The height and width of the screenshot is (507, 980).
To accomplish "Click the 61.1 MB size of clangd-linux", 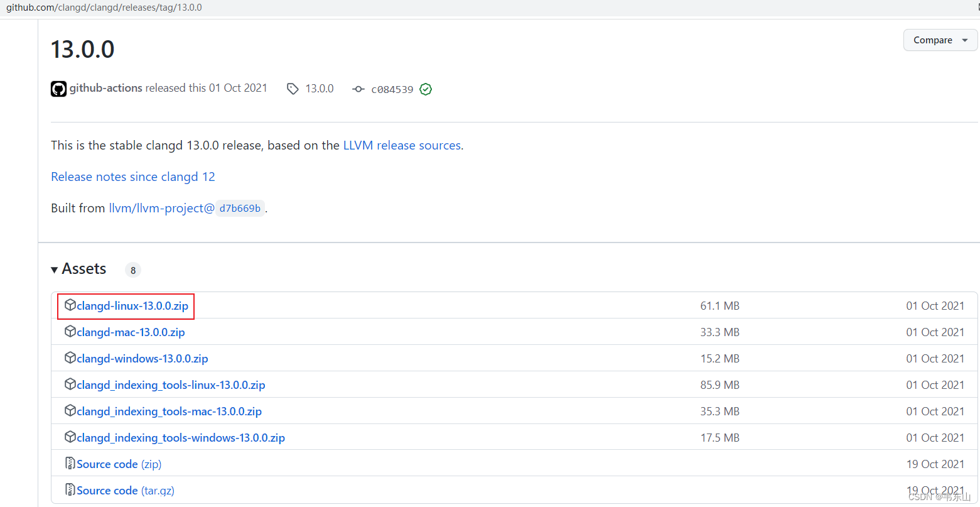I will pyautogui.click(x=720, y=306).
